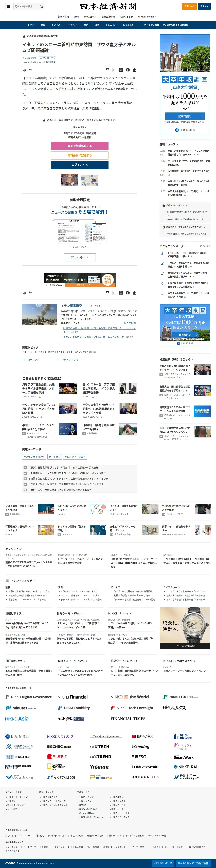216x868 pixels.
Task: Open the map thumbnail below the login button
Action: (90, 180)
